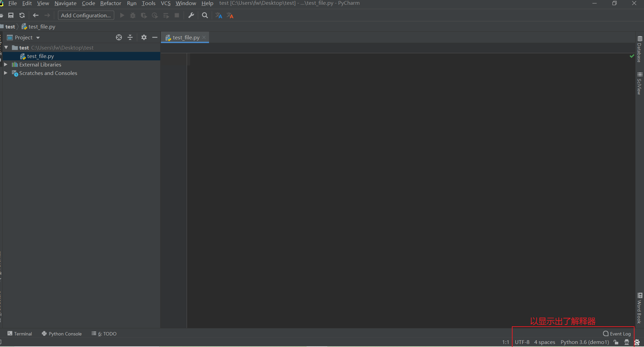This screenshot has width=644, height=347.
Task: Open the Edit menu
Action: click(x=27, y=3)
